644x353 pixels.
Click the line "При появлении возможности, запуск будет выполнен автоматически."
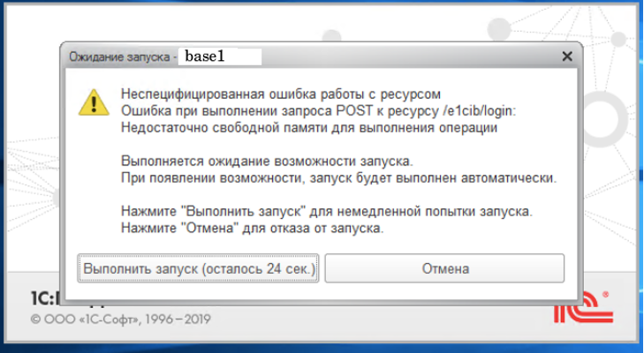pos(339,177)
